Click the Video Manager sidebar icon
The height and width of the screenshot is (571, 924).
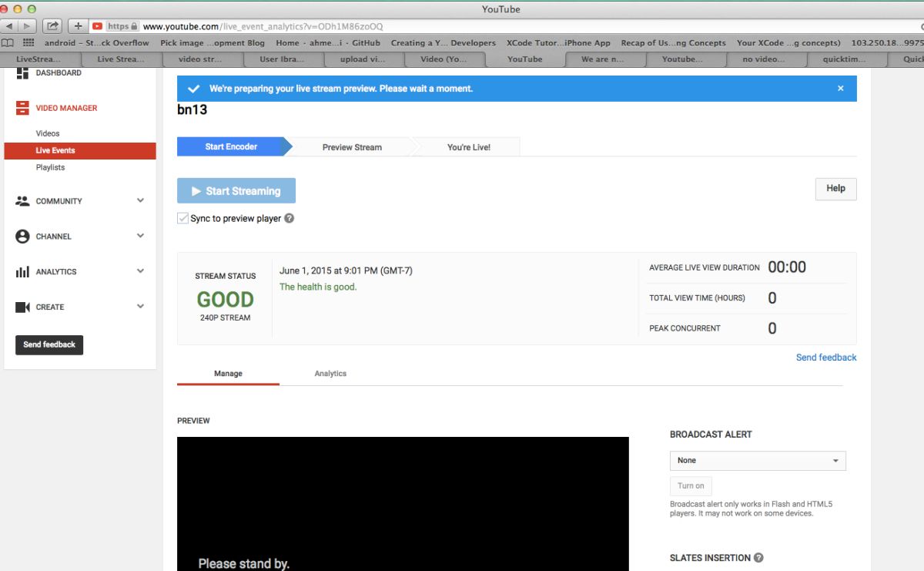[22, 109]
